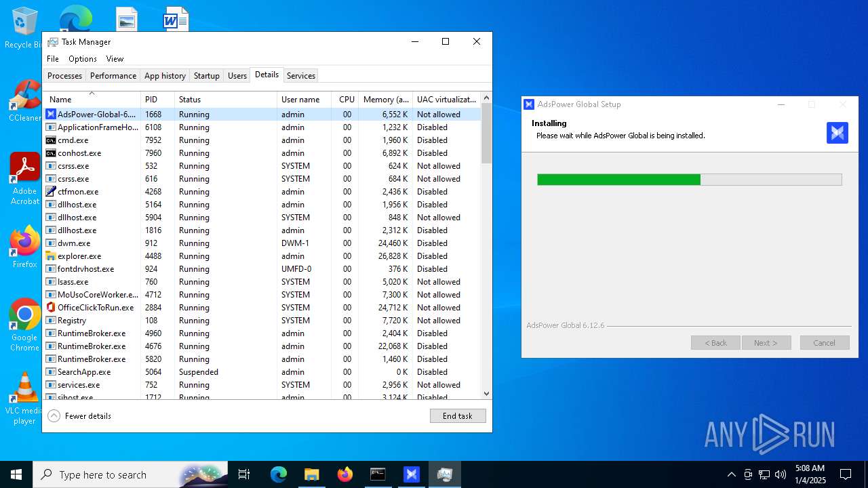The image size is (868, 488).
Task: Click the Back button in the installer
Action: [x=715, y=343]
